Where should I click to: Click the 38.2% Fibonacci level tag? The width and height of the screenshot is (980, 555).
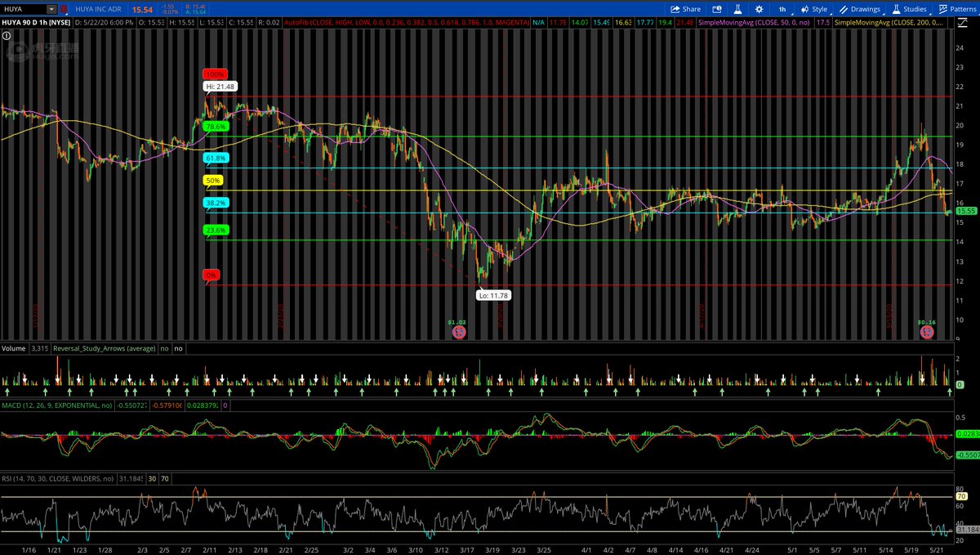tap(216, 203)
